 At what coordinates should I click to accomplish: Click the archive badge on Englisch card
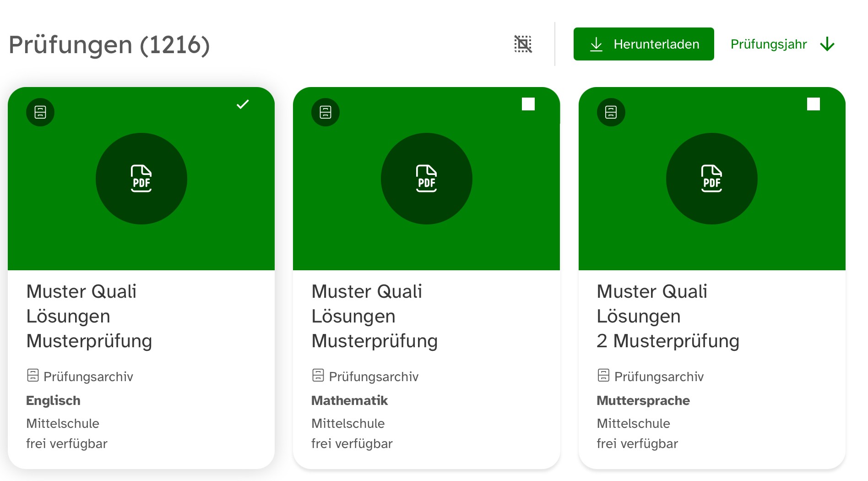(40, 112)
